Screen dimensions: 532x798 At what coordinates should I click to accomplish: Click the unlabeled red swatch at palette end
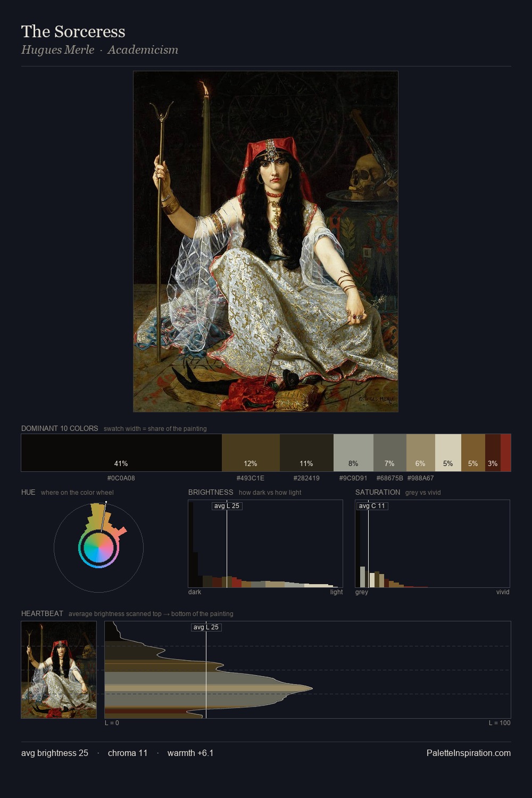pyautogui.click(x=505, y=453)
